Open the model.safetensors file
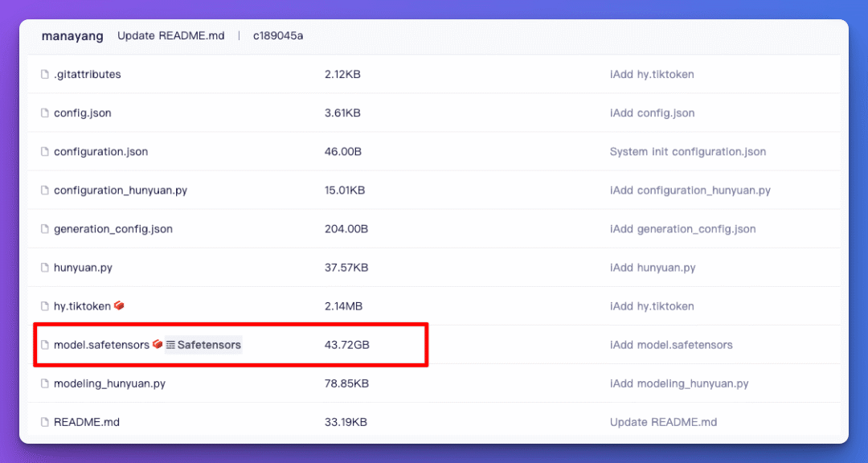 point(101,345)
